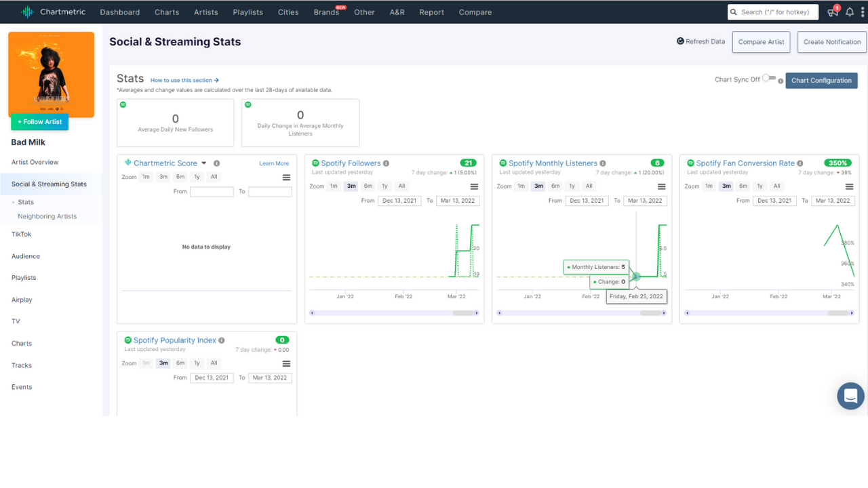
Task: Click the Monthly Listeners To date field
Action: click(x=645, y=201)
